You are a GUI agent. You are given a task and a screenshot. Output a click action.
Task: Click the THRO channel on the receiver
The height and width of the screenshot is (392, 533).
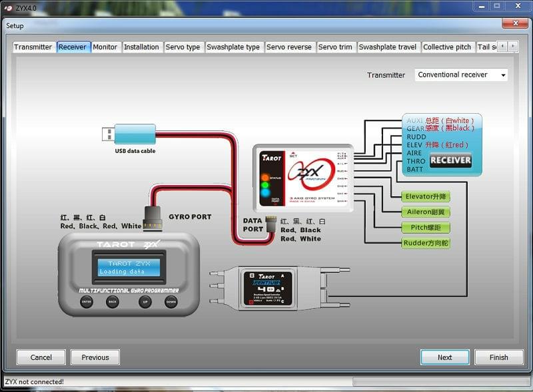tap(416, 161)
